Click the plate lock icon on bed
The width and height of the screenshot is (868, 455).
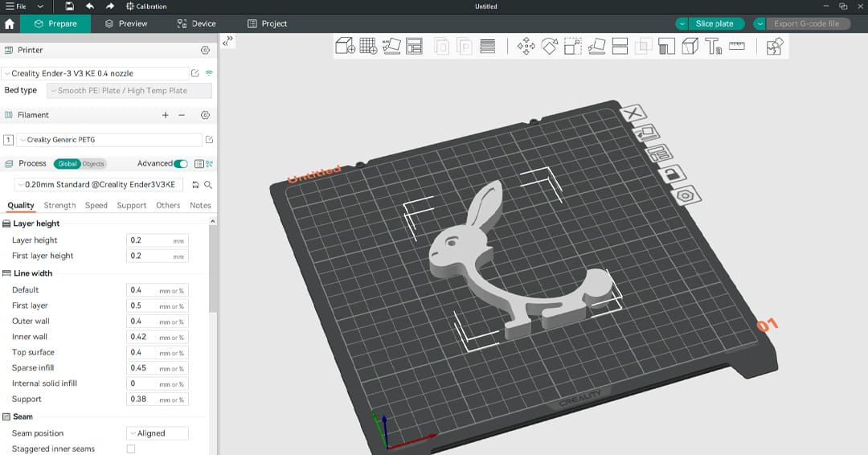coord(672,173)
